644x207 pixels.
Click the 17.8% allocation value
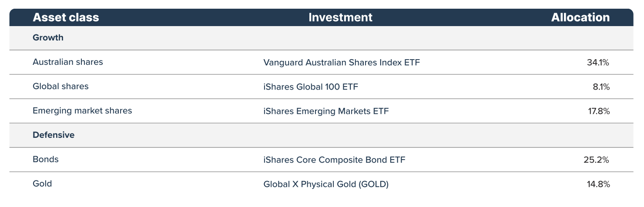(599, 111)
